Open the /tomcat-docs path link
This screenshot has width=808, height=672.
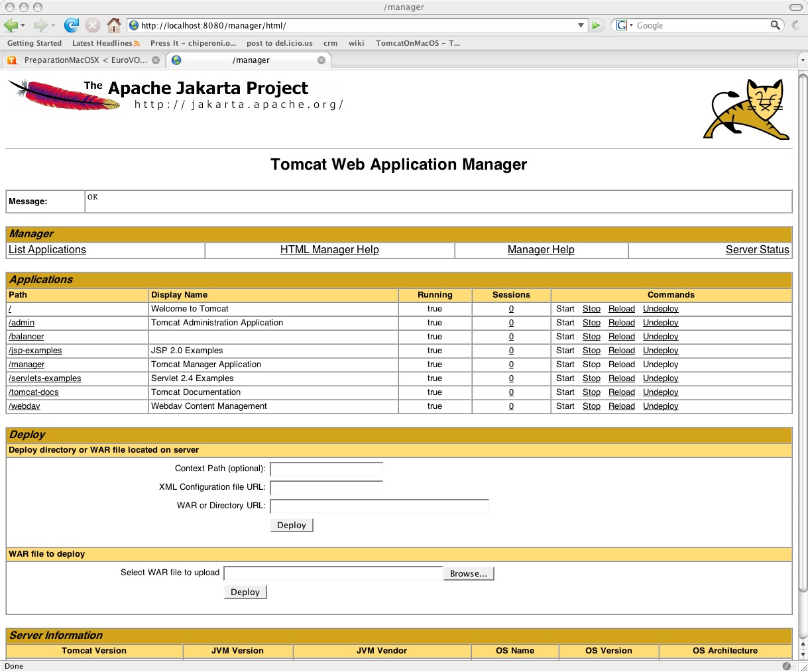tap(34, 392)
